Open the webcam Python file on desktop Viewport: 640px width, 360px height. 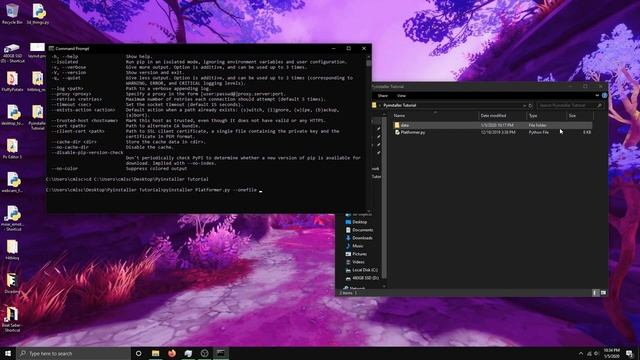[x=12, y=182]
